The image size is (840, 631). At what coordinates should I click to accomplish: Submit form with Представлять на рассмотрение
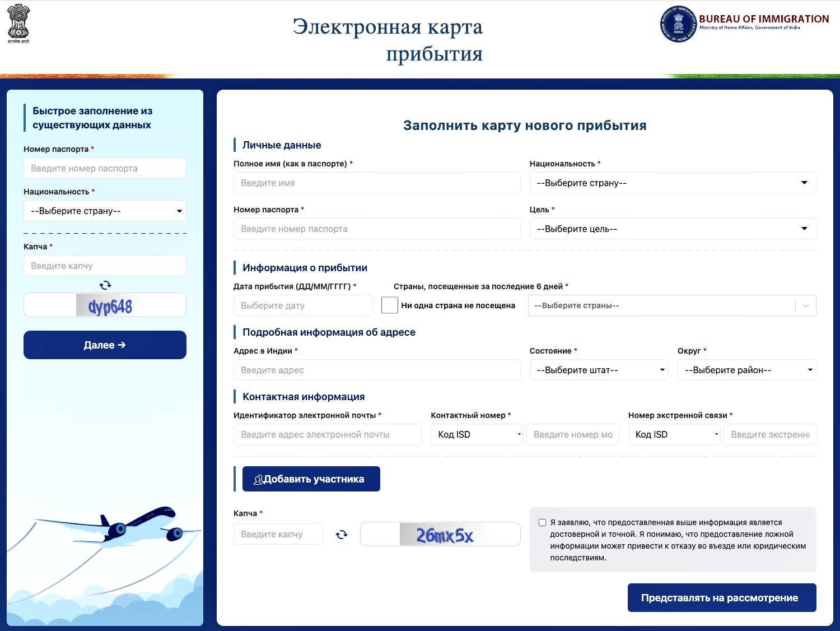[x=721, y=598]
